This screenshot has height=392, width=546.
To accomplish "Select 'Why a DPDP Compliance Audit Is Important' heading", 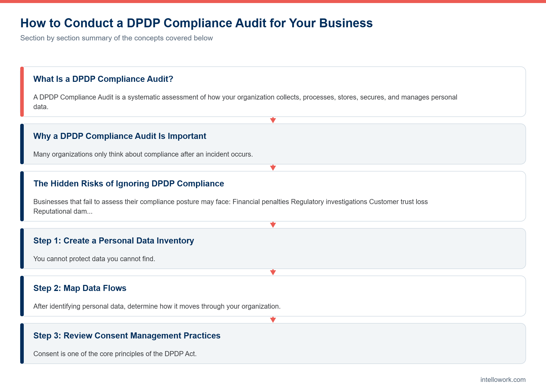I will coord(120,136).
